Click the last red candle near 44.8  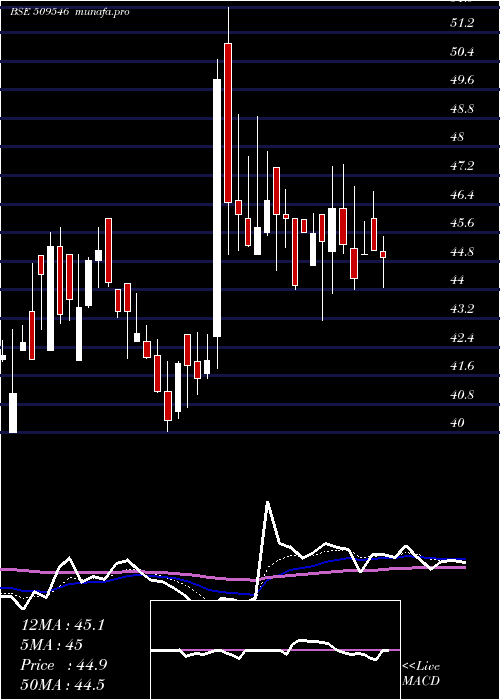pyautogui.click(x=383, y=254)
